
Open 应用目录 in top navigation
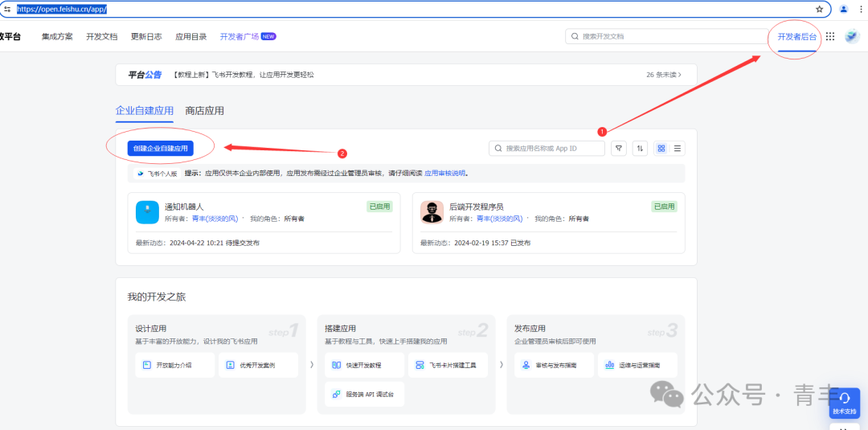tap(191, 36)
